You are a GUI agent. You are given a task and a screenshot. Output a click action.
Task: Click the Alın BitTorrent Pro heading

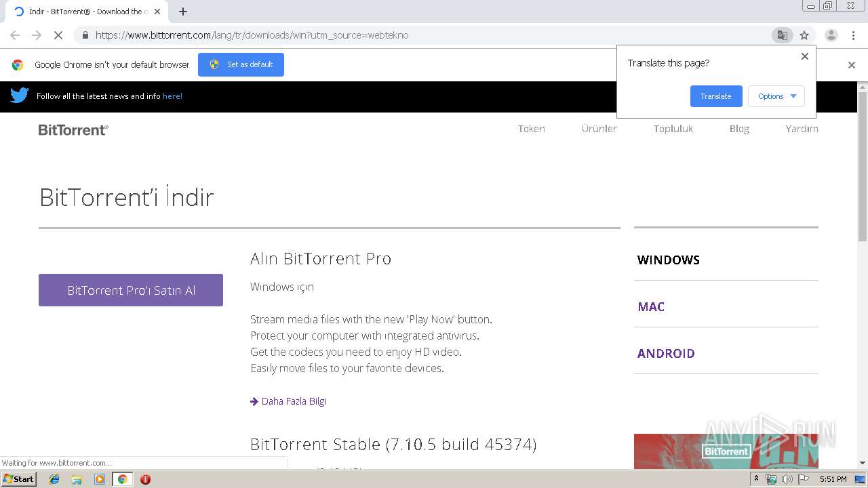pos(321,258)
